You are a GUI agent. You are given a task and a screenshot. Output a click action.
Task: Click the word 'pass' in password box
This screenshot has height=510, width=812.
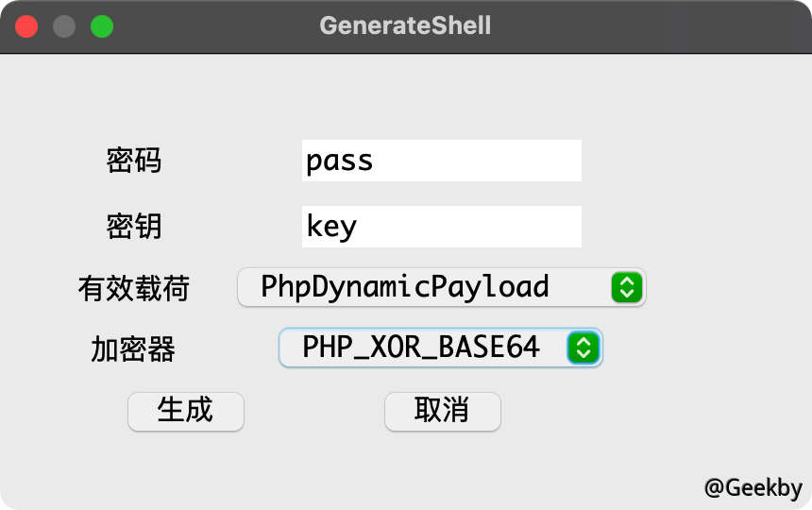tap(339, 161)
